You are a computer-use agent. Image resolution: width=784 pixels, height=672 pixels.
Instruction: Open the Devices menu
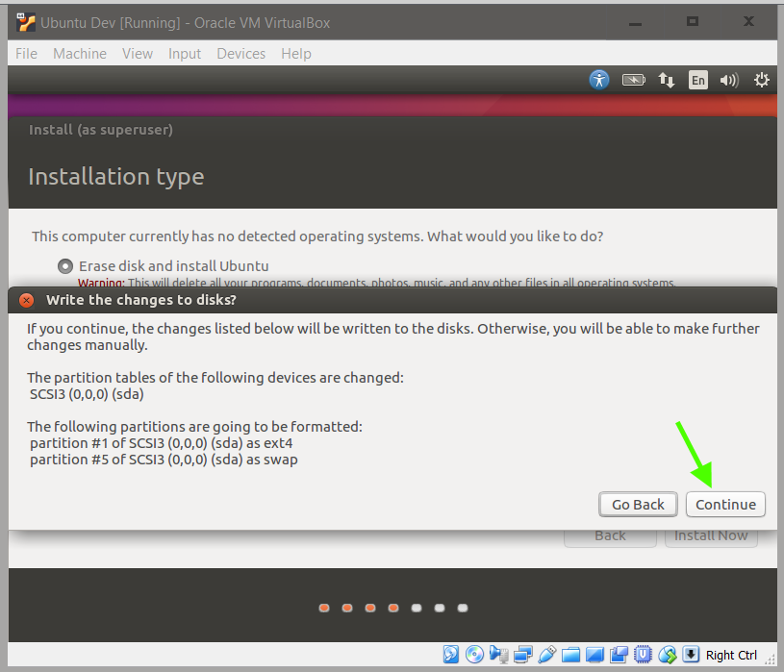coord(241,54)
